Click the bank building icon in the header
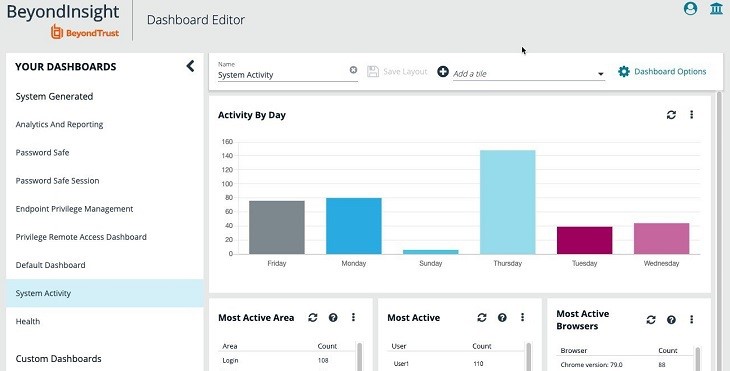 (716, 8)
